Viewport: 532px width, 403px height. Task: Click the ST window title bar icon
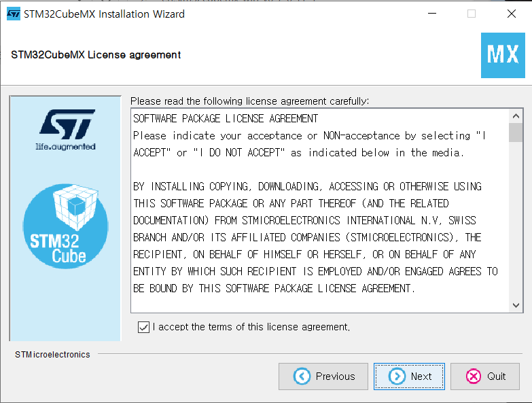point(14,14)
